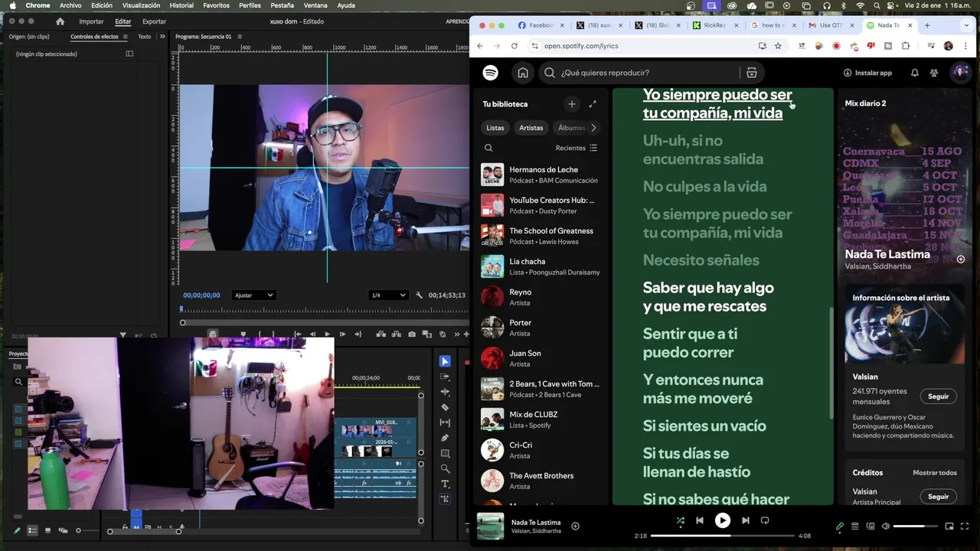Switch to Importar workspace in Premiere

[x=91, y=21]
